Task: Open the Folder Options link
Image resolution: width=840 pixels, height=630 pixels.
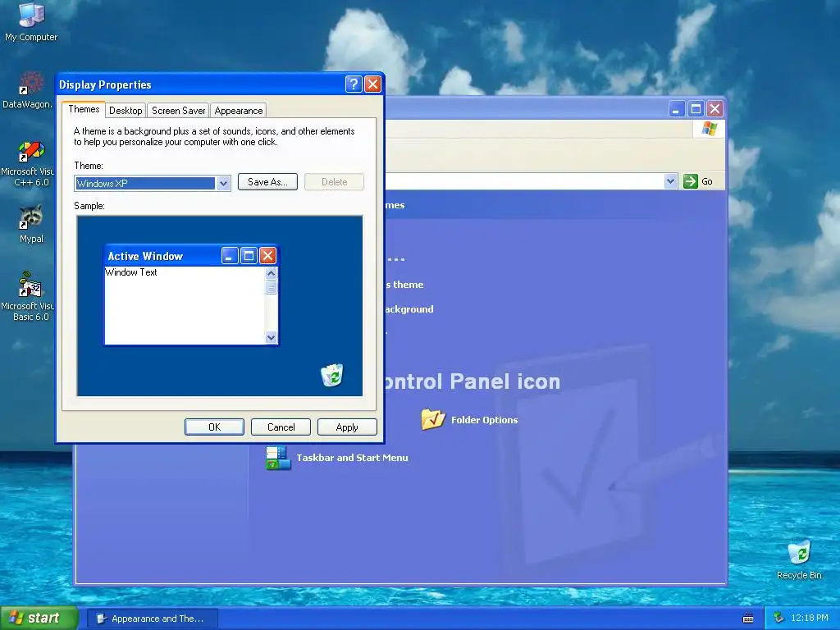Action: [x=484, y=420]
